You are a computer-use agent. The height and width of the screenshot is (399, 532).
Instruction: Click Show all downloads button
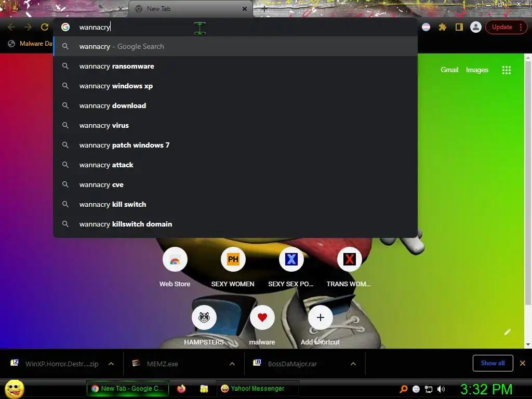(493, 363)
